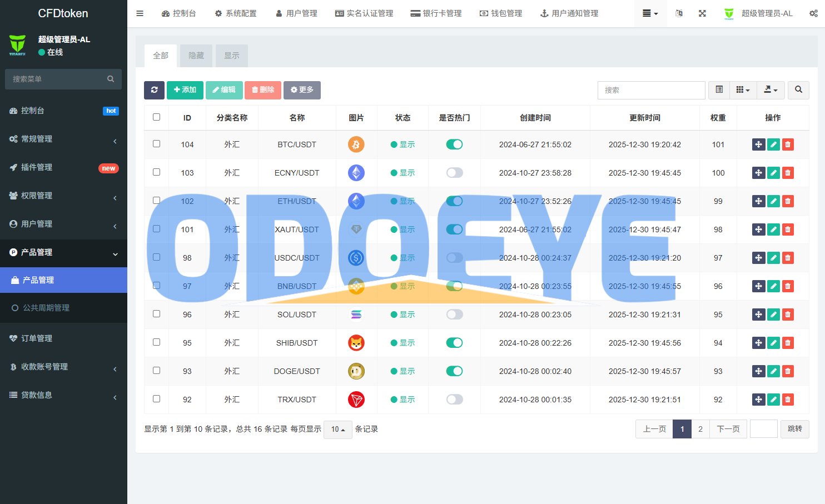Toggle the card/list view icon
This screenshot has height=504, width=825.
[x=719, y=90]
